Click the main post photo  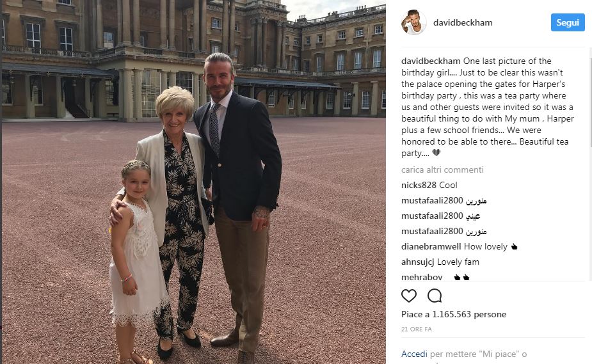(x=194, y=182)
